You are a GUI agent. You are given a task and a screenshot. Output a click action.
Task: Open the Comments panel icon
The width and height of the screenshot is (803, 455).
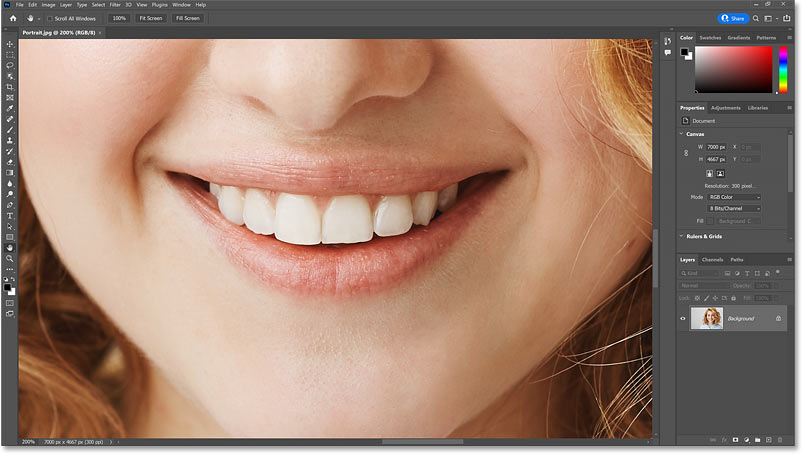coord(667,53)
